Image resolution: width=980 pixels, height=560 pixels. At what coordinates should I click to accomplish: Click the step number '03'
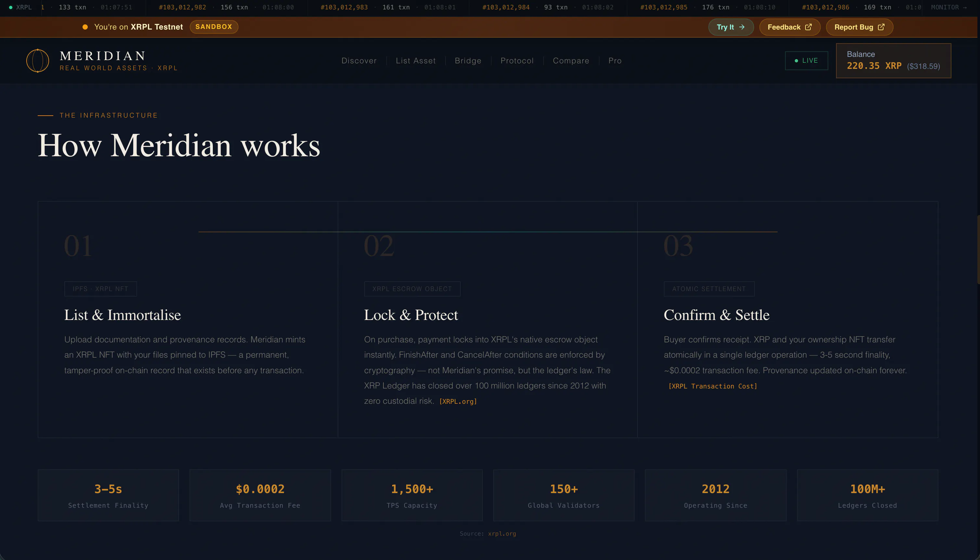[678, 246]
